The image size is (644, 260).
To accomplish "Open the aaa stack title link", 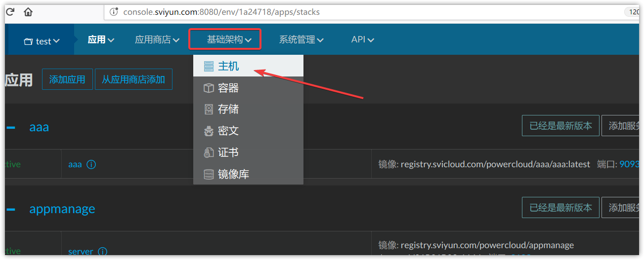I will 39,127.
